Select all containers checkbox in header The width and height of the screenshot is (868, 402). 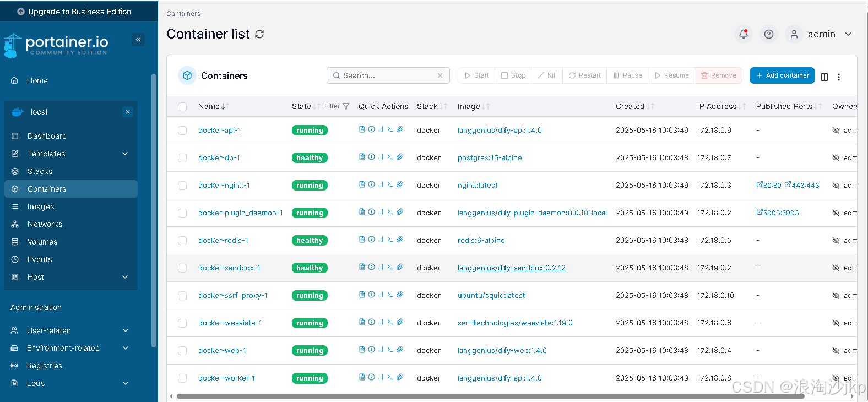point(182,107)
